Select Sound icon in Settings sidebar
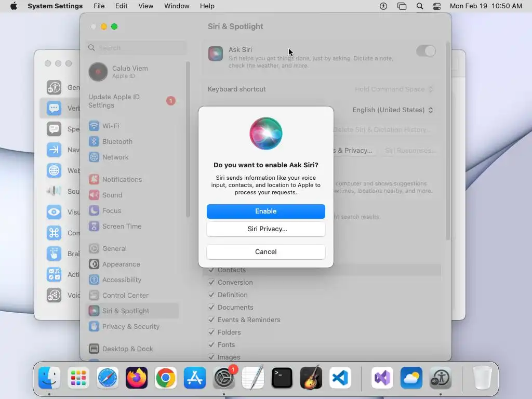532x399 pixels. pyautogui.click(x=94, y=195)
